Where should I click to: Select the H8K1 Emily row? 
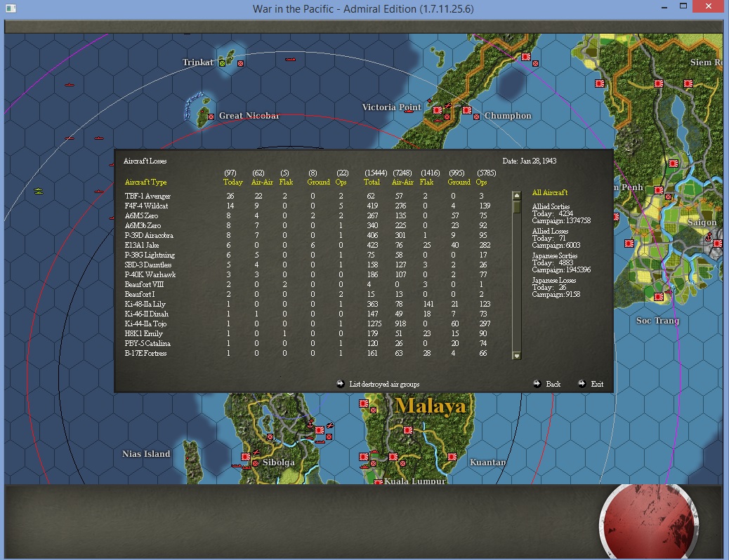(307, 333)
